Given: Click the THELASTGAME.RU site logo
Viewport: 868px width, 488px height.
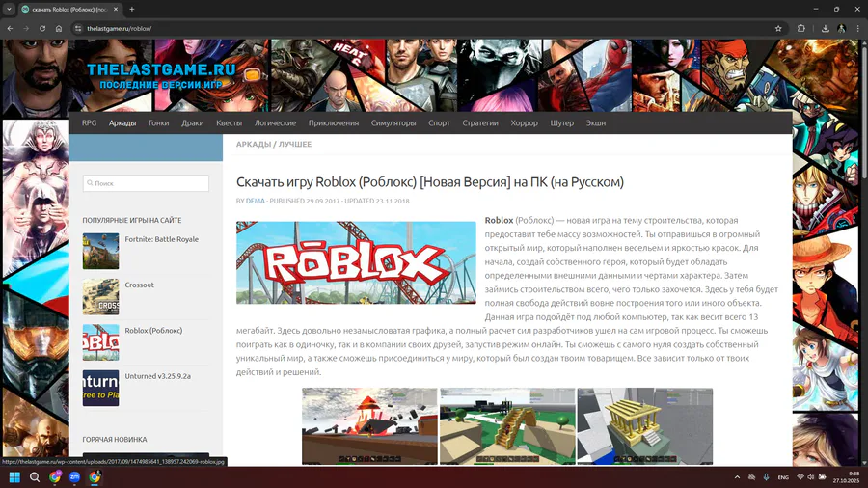Looking at the screenshot, I should point(161,76).
